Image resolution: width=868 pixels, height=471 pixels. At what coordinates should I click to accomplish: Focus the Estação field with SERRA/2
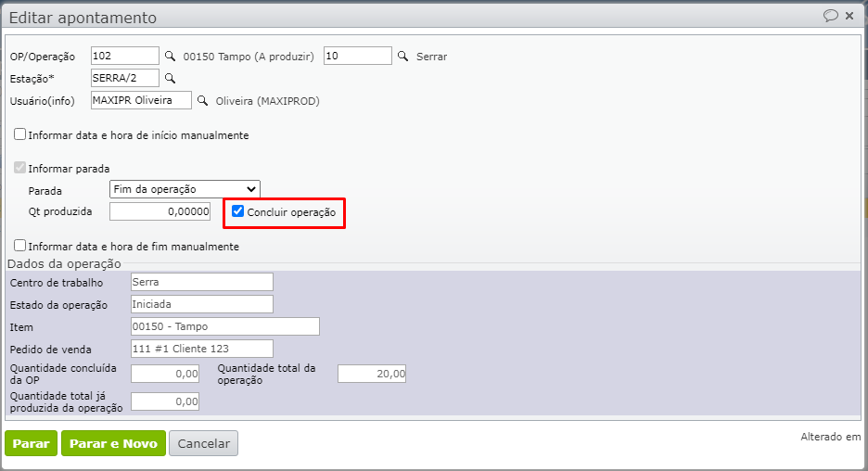click(x=125, y=78)
